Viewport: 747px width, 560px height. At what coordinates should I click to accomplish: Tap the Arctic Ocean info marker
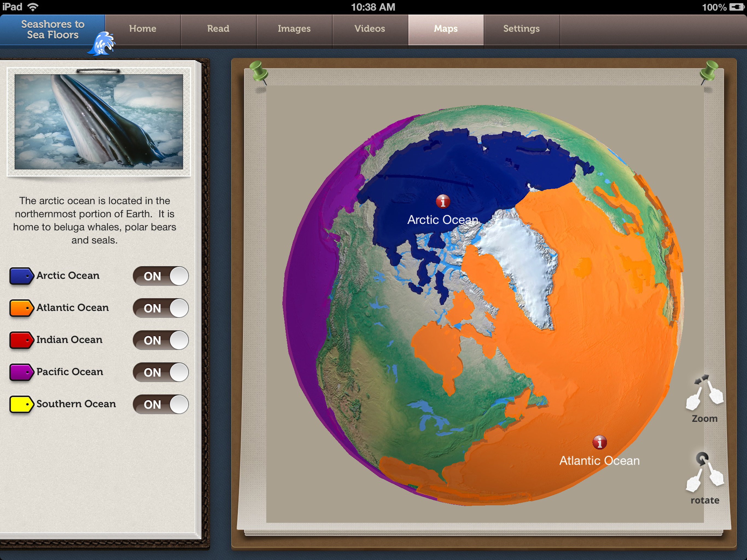click(x=442, y=202)
